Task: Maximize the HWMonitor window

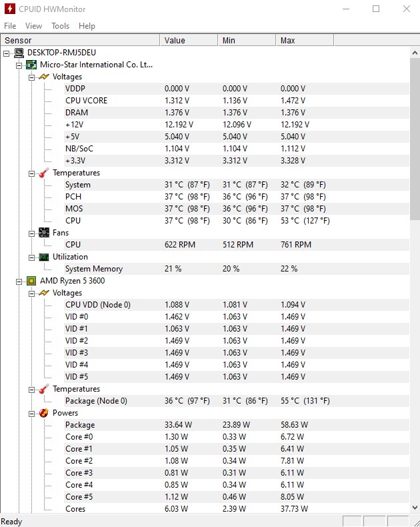Action: 376,9
